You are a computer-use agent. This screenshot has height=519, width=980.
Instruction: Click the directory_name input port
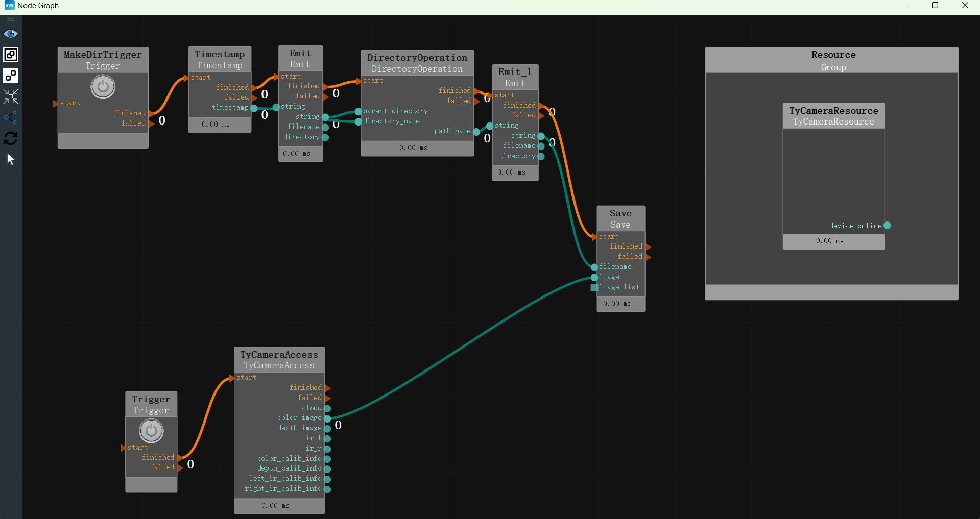[x=358, y=121]
